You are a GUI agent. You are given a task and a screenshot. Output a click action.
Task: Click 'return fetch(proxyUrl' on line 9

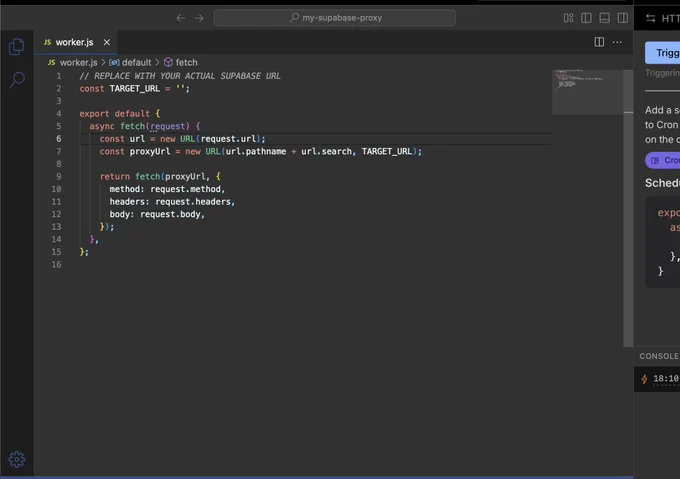click(153, 176)
